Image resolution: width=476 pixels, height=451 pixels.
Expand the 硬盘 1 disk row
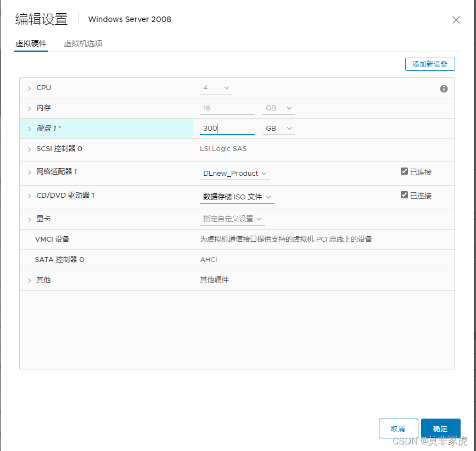point(30,129)
